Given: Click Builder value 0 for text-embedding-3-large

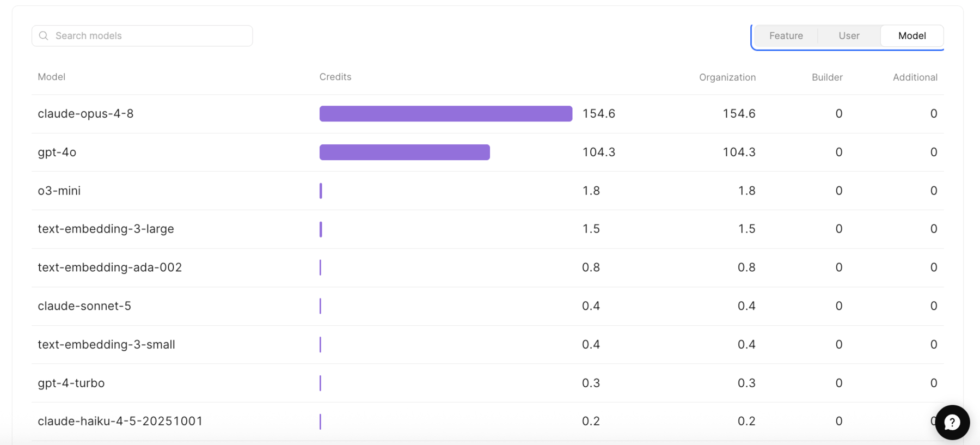Looking at the screenshot, I should click(839, 229).
